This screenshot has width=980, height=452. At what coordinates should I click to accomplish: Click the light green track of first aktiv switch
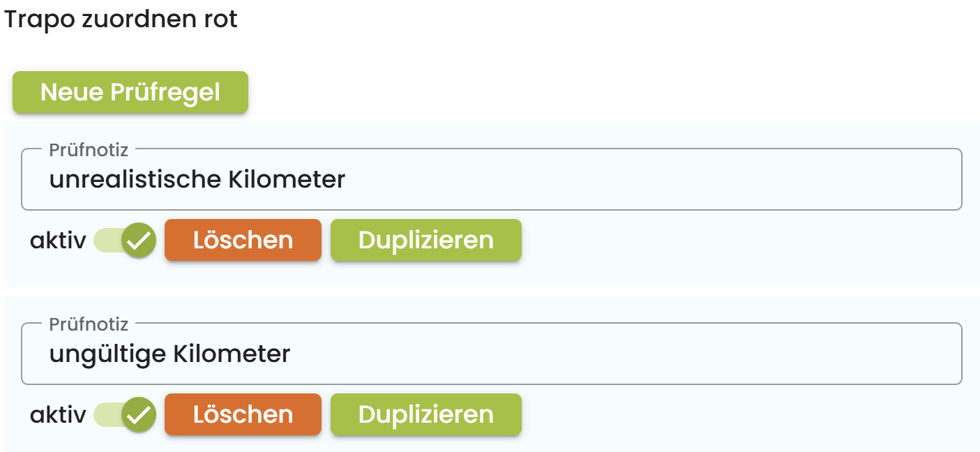click(105, 241)
